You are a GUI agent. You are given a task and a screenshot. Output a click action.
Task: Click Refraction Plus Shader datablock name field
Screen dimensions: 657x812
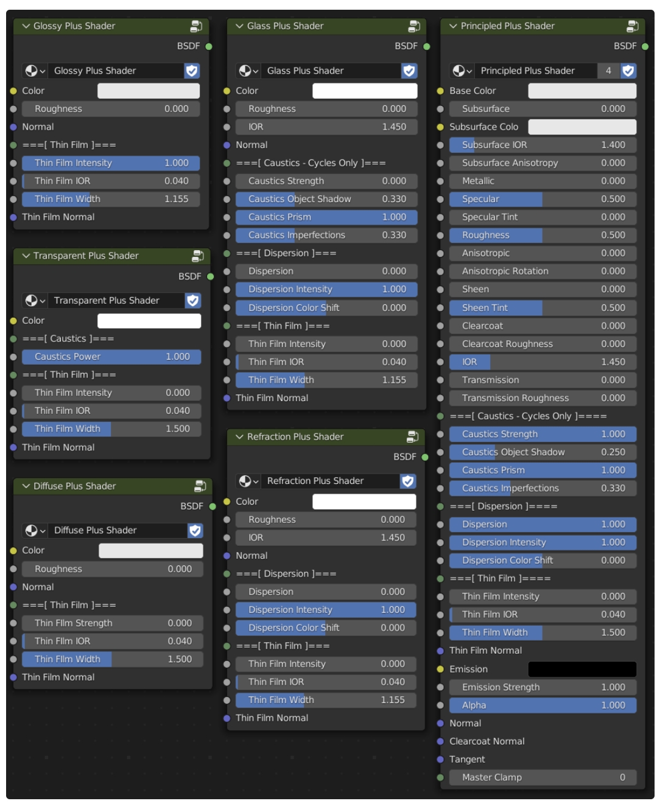coord(331,481)
